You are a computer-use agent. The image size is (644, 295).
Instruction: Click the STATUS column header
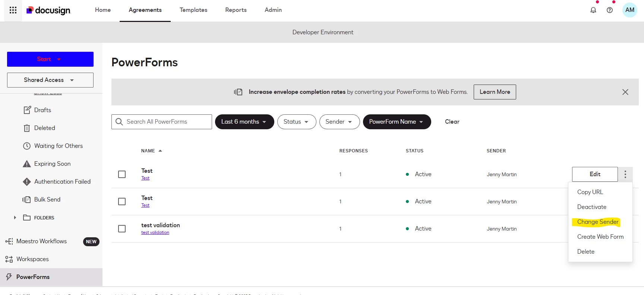point(415,151)
